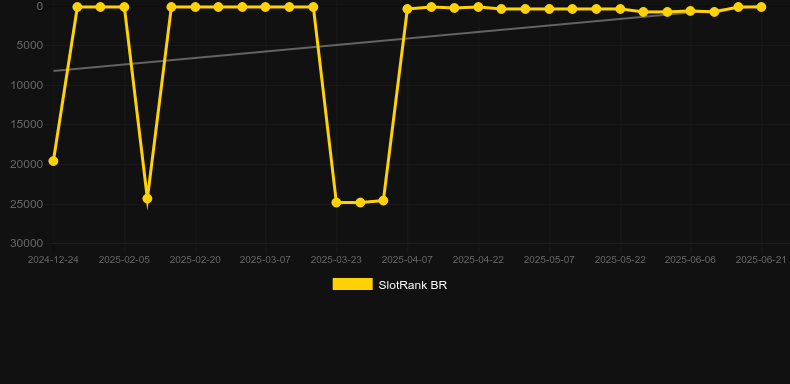Select the last data point on 2025-06-21
The height and width of the screenshot is (384, 790).
tap(761, 7)
